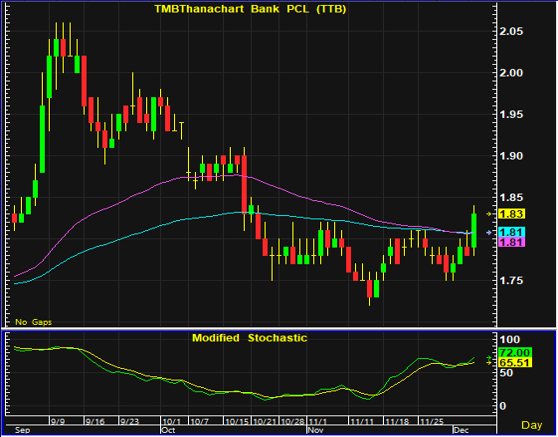Select the 10/15 date marker

tap(236, 422)
